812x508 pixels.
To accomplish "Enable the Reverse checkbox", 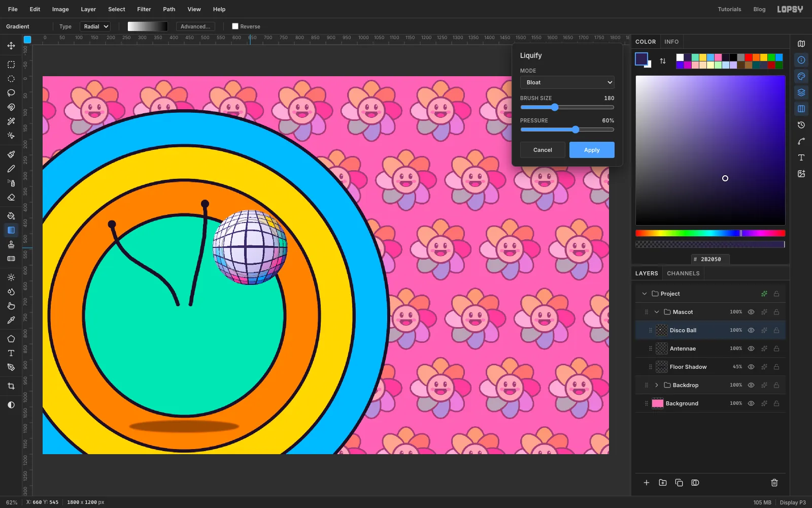I will [235, 26].
